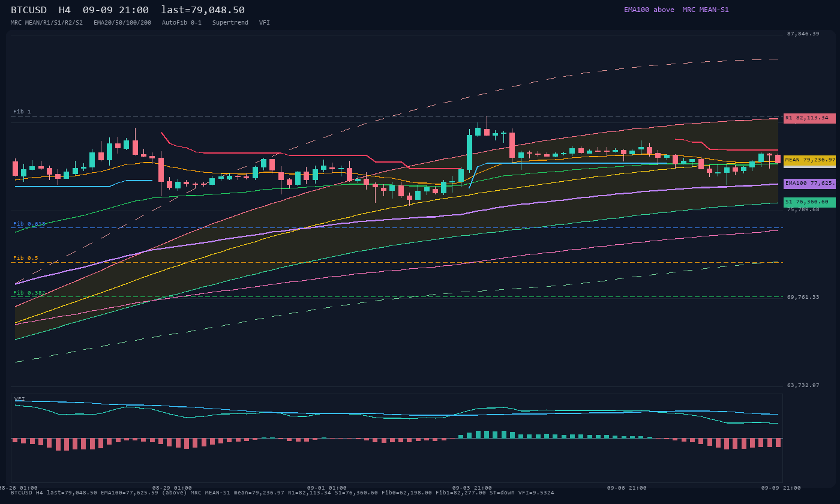
Task: Click the purple EMA100 above header badge
Action: pos(649,10)
